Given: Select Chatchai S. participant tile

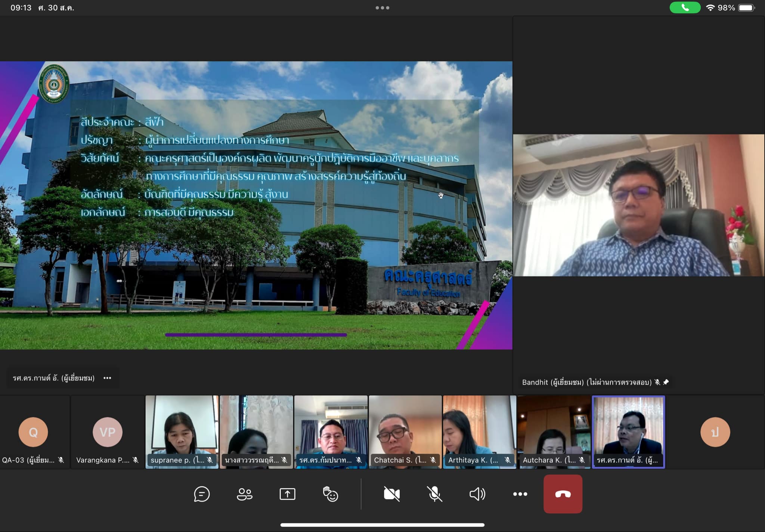Looking at the screenshot, I should (405, 430).
